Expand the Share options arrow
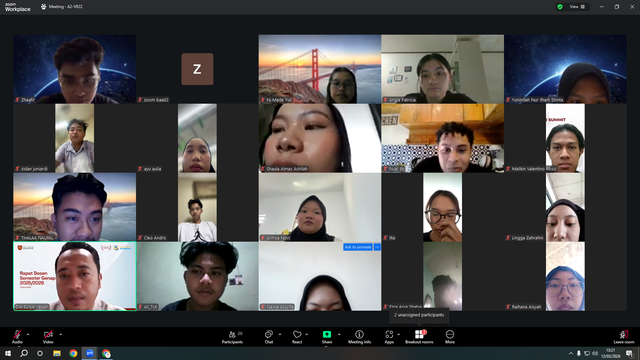Screen dimensions: 640x360 coord(339,334)
